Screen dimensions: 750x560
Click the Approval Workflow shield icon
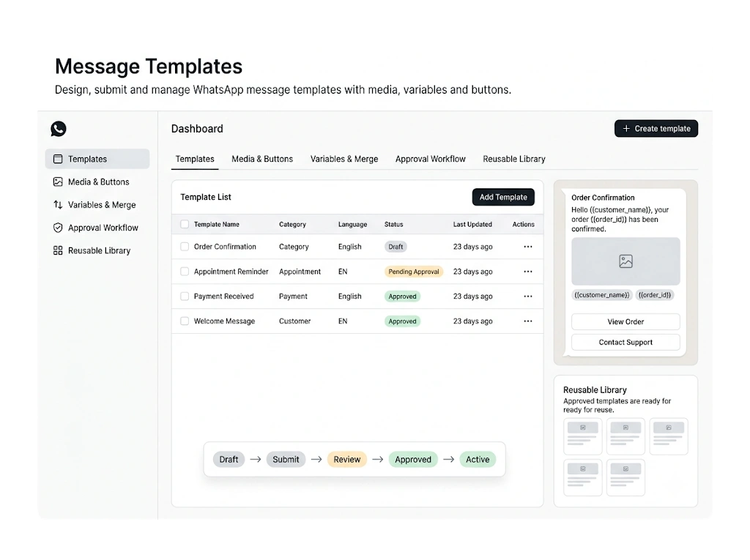58,228
